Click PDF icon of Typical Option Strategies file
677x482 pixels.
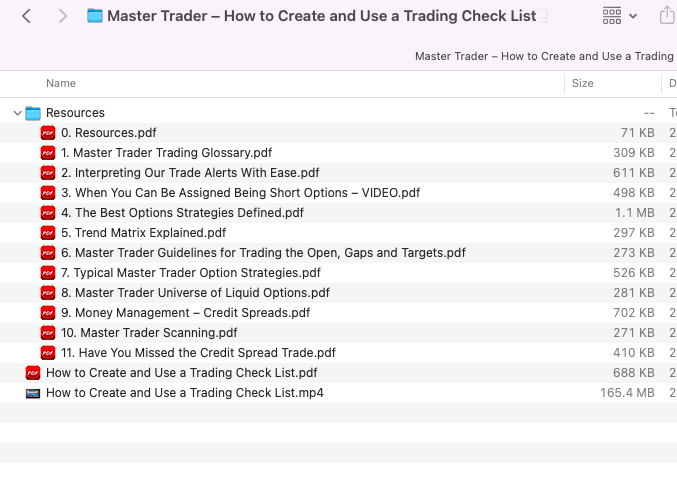48,273
